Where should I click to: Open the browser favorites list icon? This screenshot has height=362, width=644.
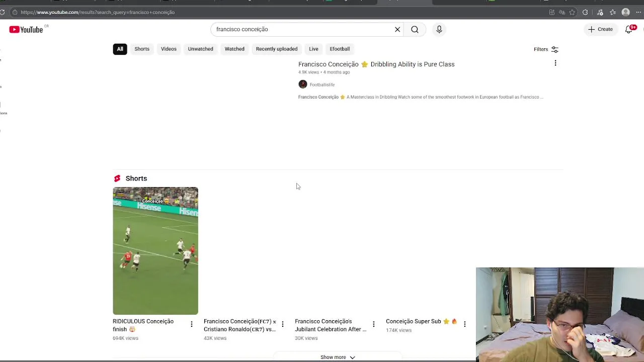[613, 12]
